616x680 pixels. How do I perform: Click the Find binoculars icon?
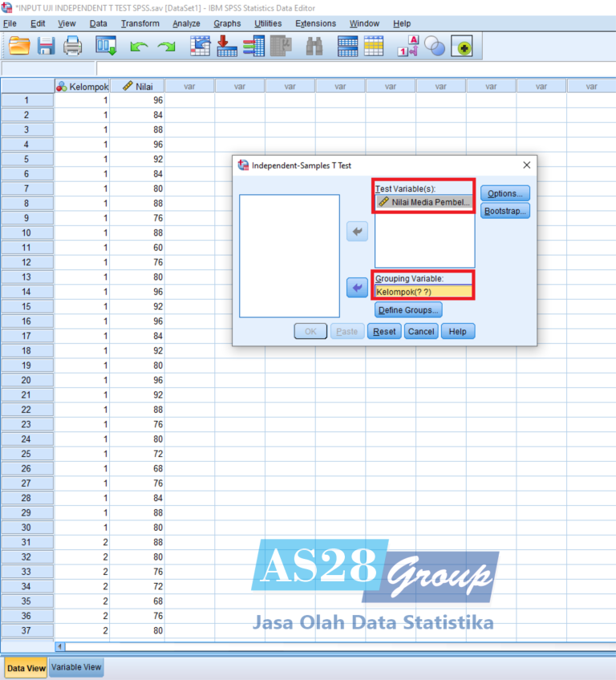click(x=314, y=47)
